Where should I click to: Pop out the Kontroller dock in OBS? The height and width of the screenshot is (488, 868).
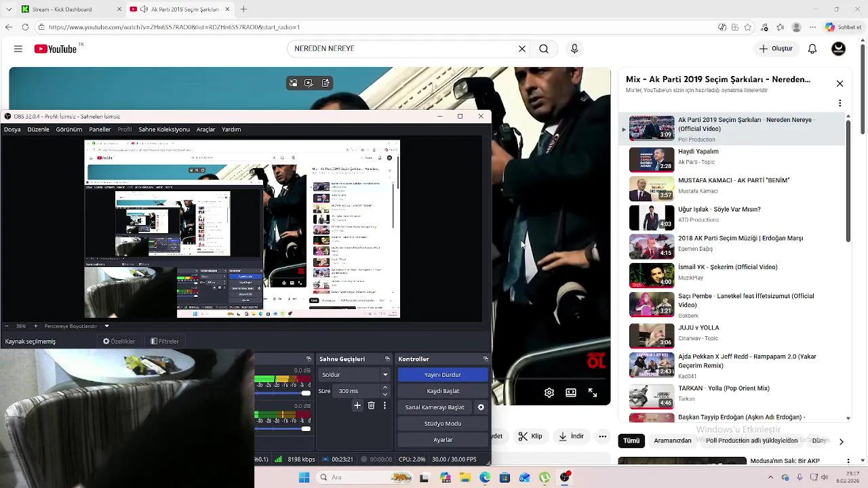(x=486, y=359)
